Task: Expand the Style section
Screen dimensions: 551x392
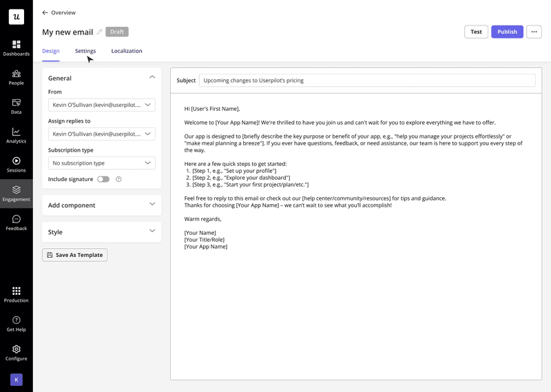Action: tap(101, 232)
